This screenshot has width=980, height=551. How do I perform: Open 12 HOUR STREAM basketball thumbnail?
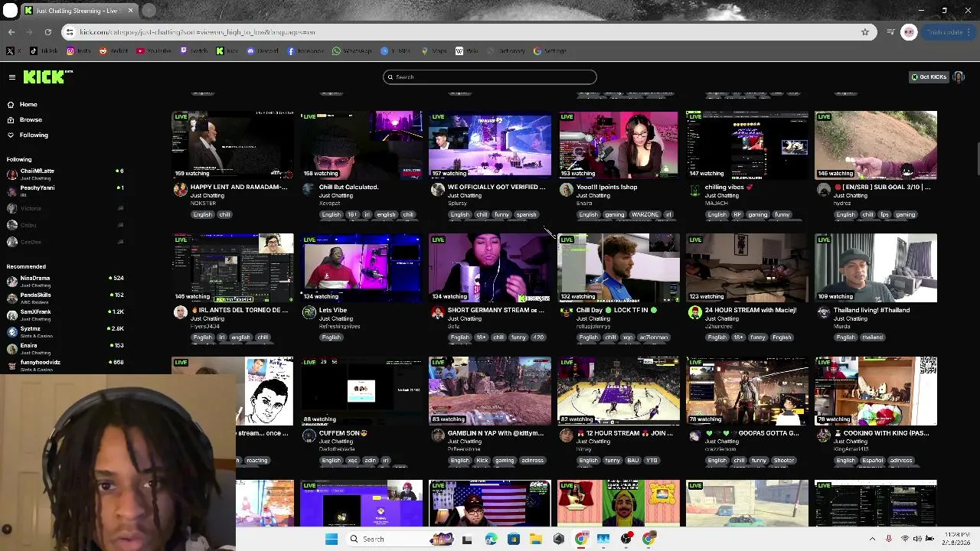pyautogui.click(x=619, y=391)
